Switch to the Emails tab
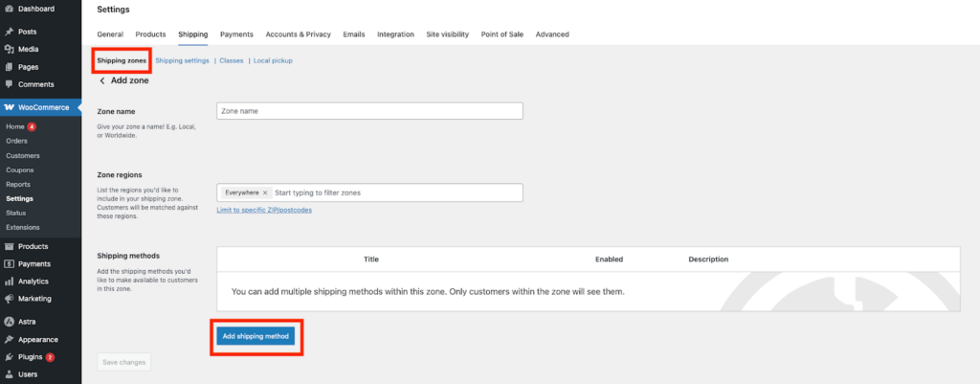The width and height of the screenshot is (980, 384). 354,34
